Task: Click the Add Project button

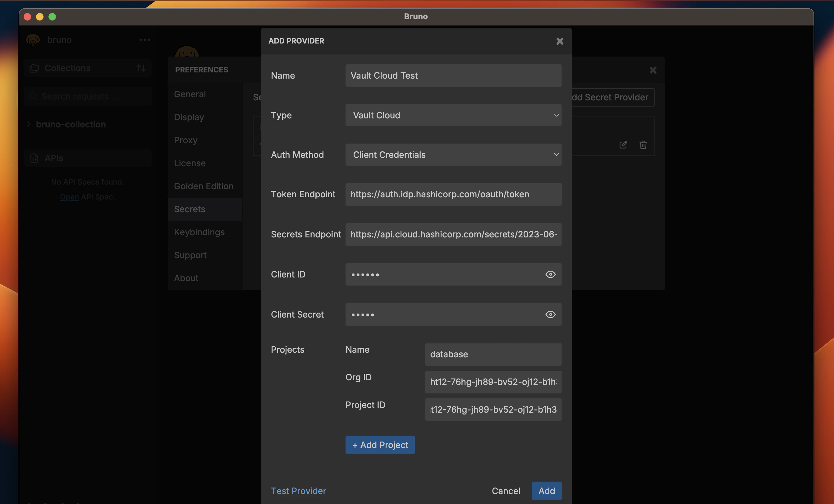Action: 380,445
